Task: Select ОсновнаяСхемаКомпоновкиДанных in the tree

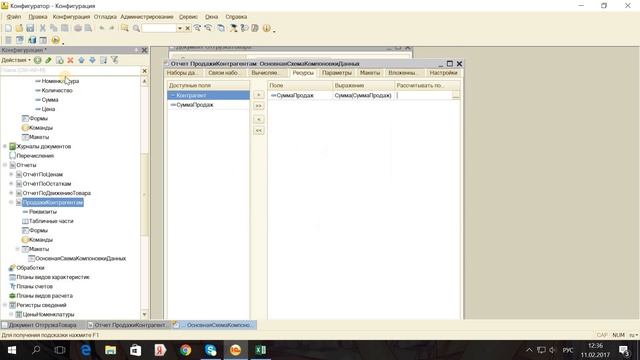Action: [x=80, y=258]
